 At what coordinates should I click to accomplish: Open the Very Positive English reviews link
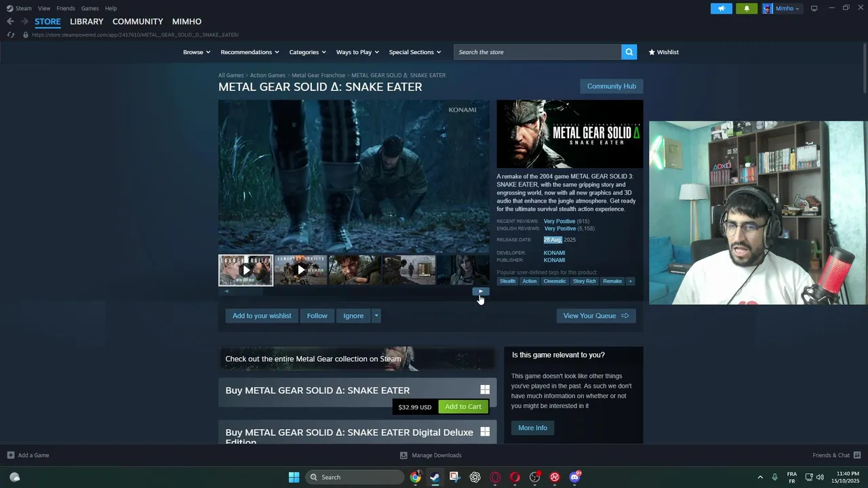[x=560, y=228]
